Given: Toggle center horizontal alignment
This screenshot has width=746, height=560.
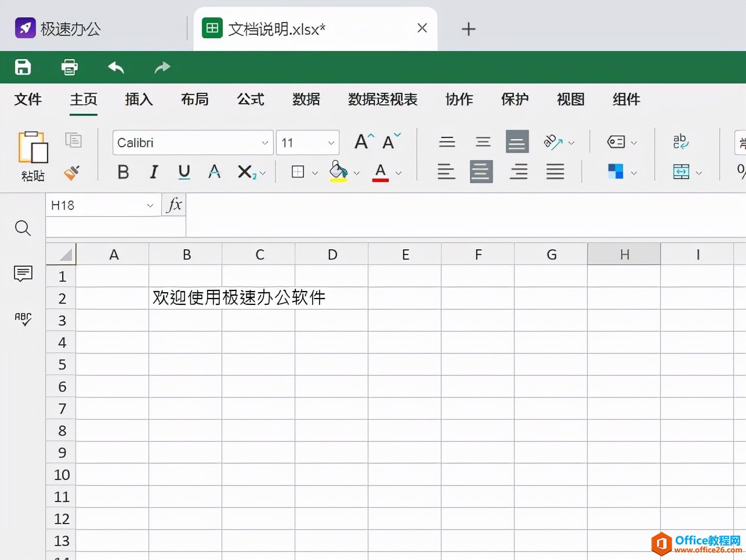Looking at the screenshot, I should 481,172.
